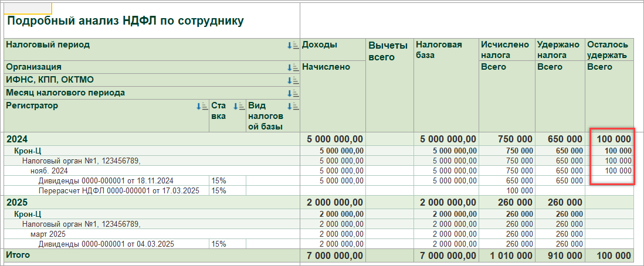Select the Осталось удержать column header

point(608,50)
